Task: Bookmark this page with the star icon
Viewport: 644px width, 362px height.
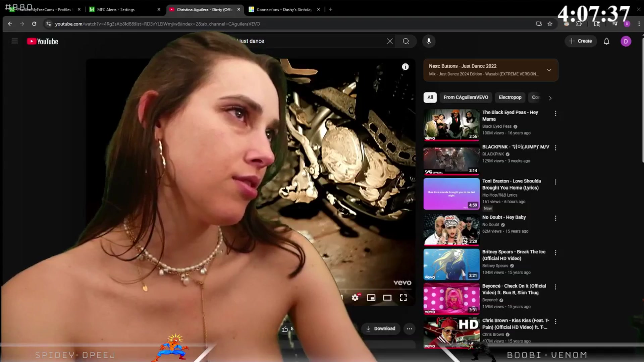Action: [x=550, y=24]
